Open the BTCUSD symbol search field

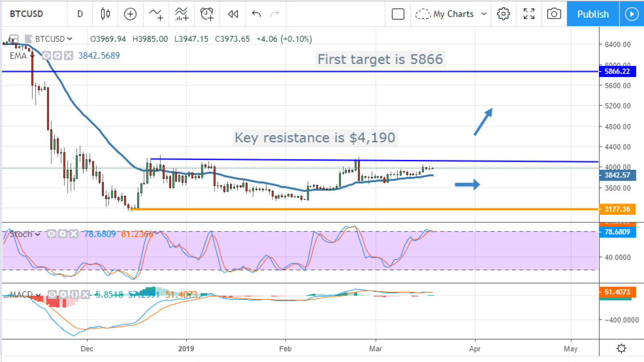[x=27, y=14]
